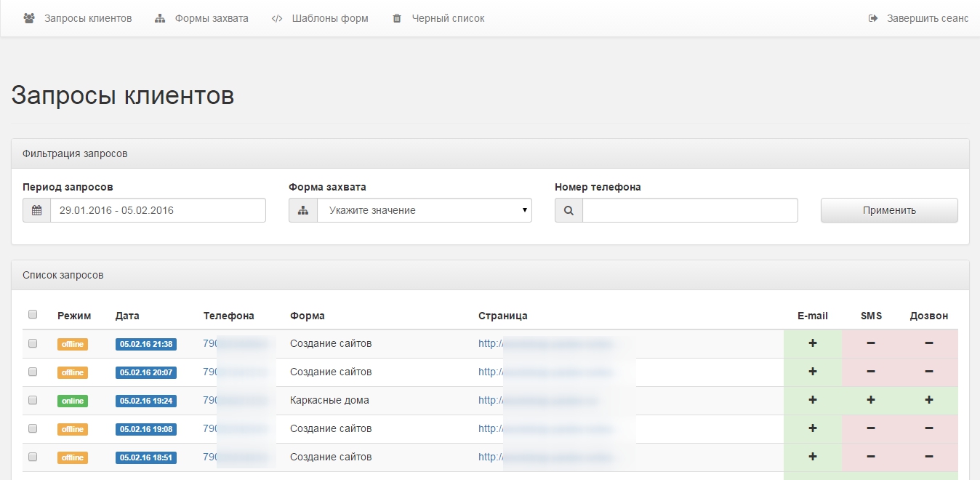Click the sitemap icon in Форма захвата field
The image size is (980, 480).
pyautogui.click(x=303, y=210)
